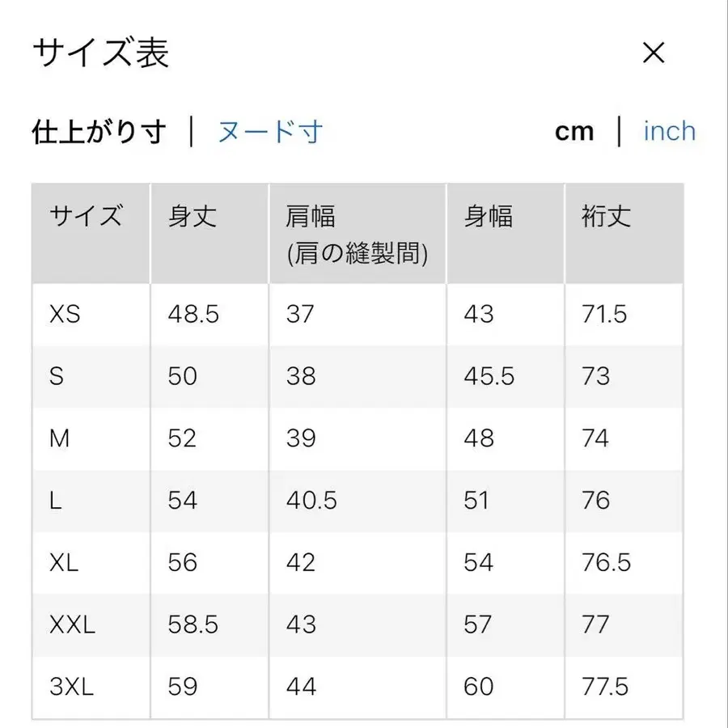The height and width of the screenshot is (728, 728).
Task: Select the L size row
Action: (58, 501)
